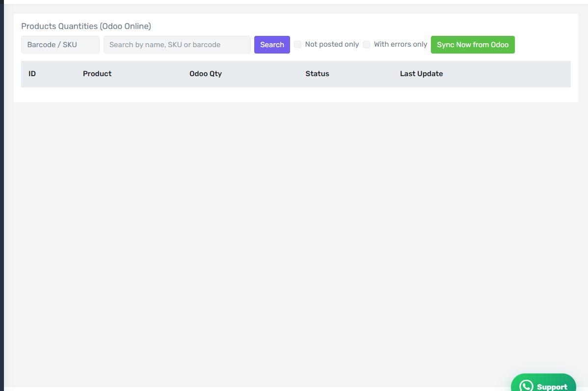
Task: Enable the Not posted only checkbox
Action: tap(298, 45)
